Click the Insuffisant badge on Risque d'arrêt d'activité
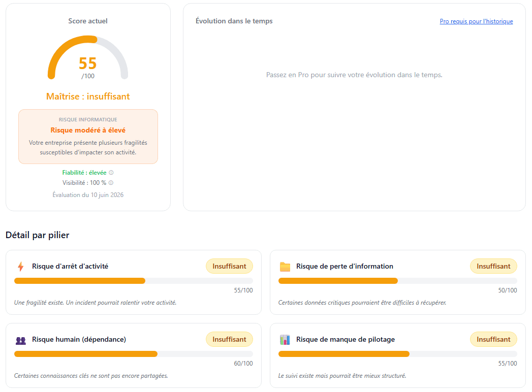This screenshot has height=392, width=532. point(229,266)
